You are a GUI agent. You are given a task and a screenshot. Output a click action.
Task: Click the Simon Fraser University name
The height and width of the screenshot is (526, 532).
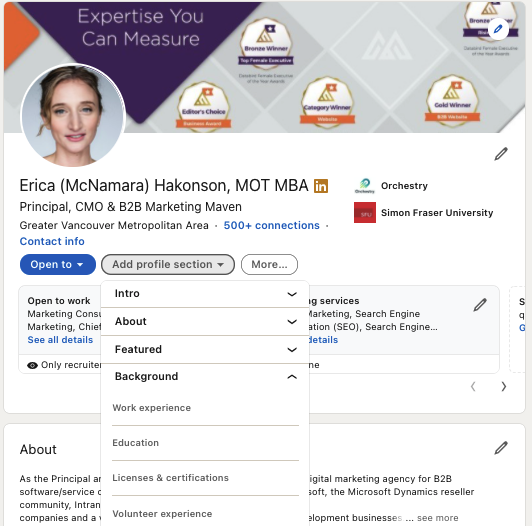pos(437,213)
